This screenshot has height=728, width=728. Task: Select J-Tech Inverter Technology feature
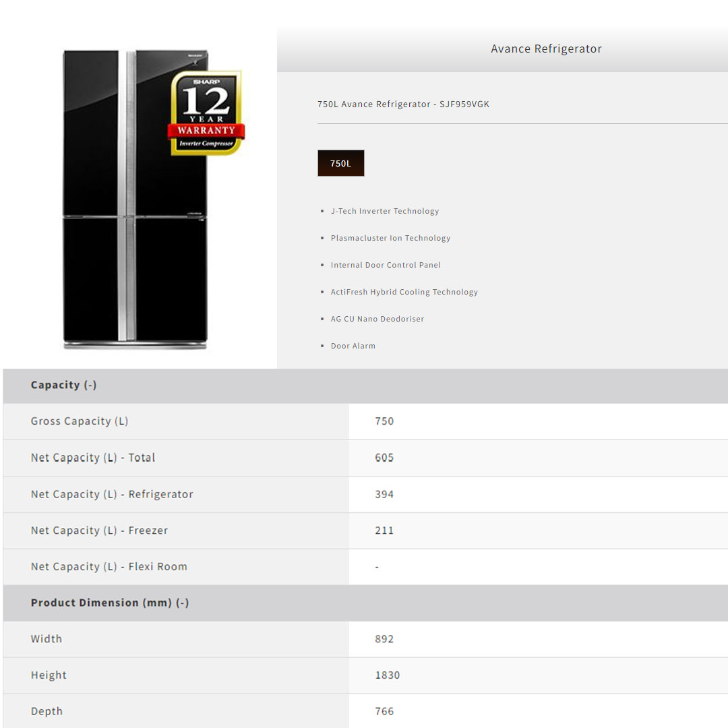[384, 211]
